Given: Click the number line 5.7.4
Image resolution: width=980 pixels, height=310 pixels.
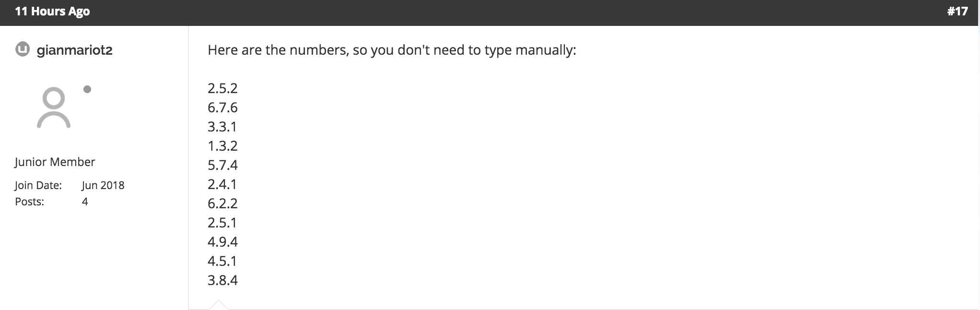Looking at the screenshot, I should pyautogui.click(x=222, y=165).
